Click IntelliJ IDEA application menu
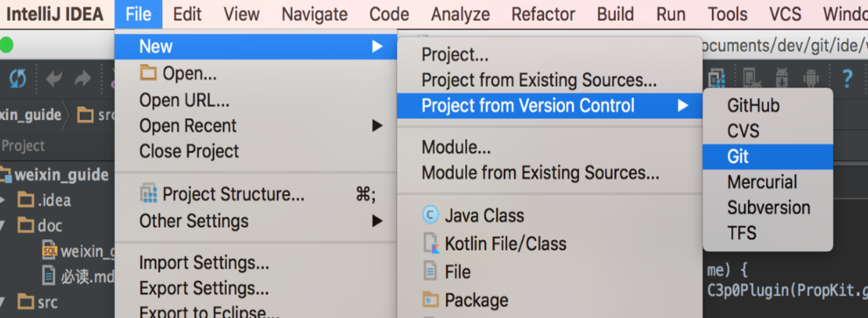This screenshot has width=868, height=318. point(55,14)
